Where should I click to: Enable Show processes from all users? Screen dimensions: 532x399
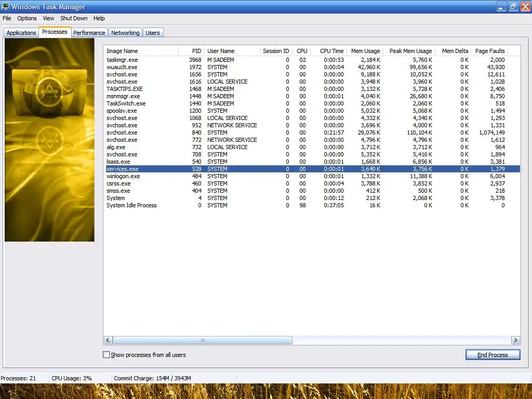106,354
